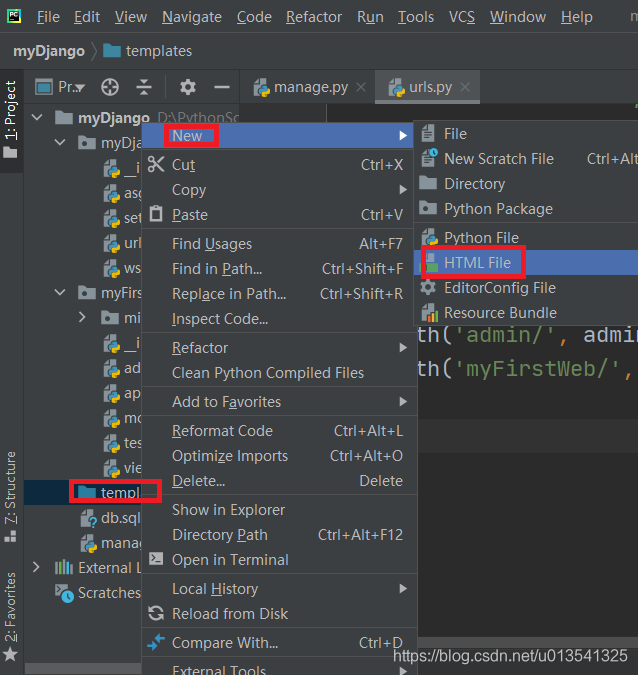Click templates breadcrumb in navigation bar
Image resolution: width=638 pixels, height=675 pixels.
148,51
